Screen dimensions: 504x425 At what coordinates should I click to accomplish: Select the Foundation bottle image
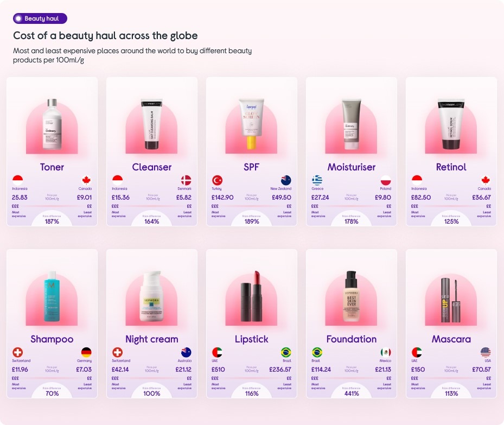coord(352,296)
